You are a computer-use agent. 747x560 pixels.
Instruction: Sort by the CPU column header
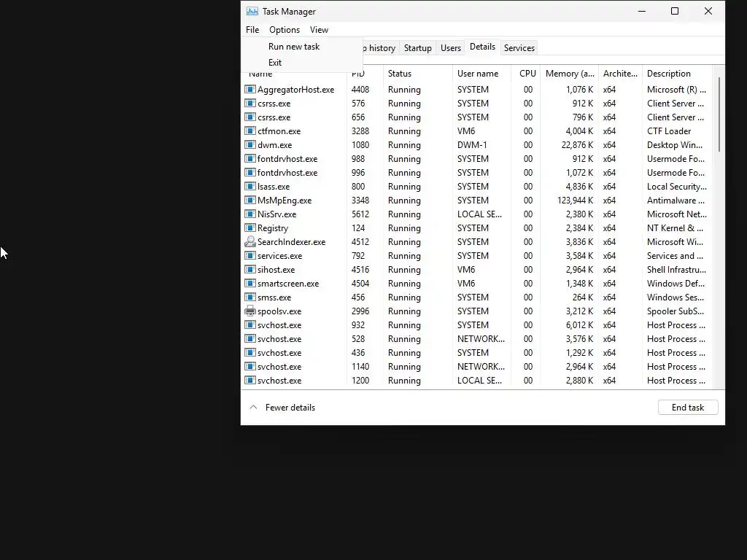tap(527, 74)
